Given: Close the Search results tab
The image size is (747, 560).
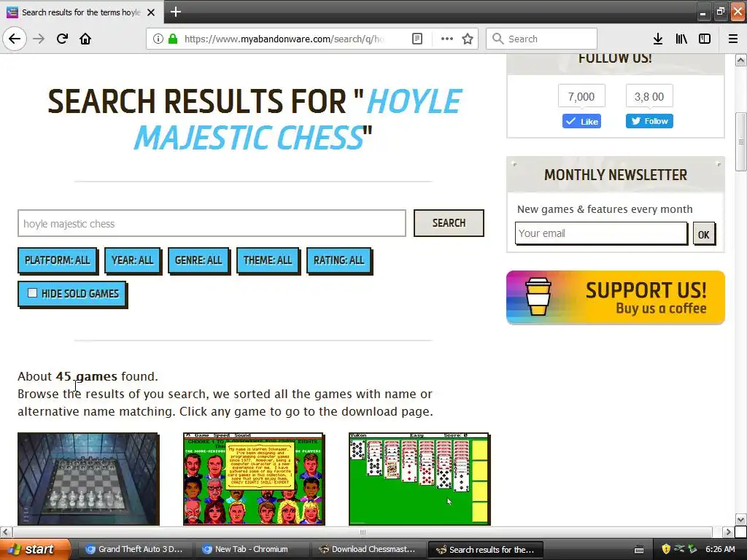Looking at the screenshot, I should (x=151, y=12).
